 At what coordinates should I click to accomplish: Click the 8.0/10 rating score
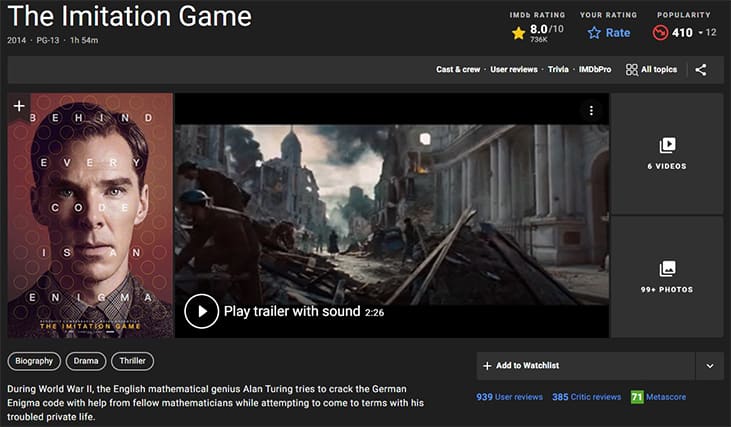[x=546, y=30]
